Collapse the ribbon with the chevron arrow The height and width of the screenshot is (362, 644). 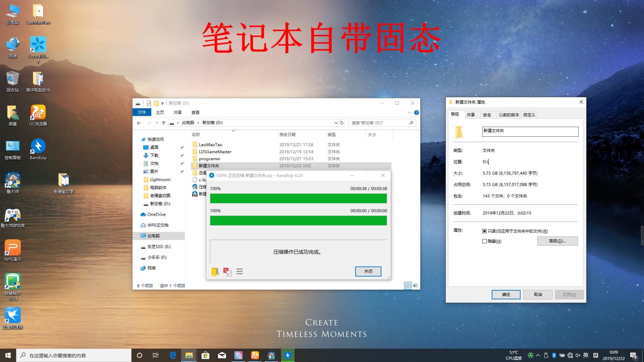tap(409, 112)
